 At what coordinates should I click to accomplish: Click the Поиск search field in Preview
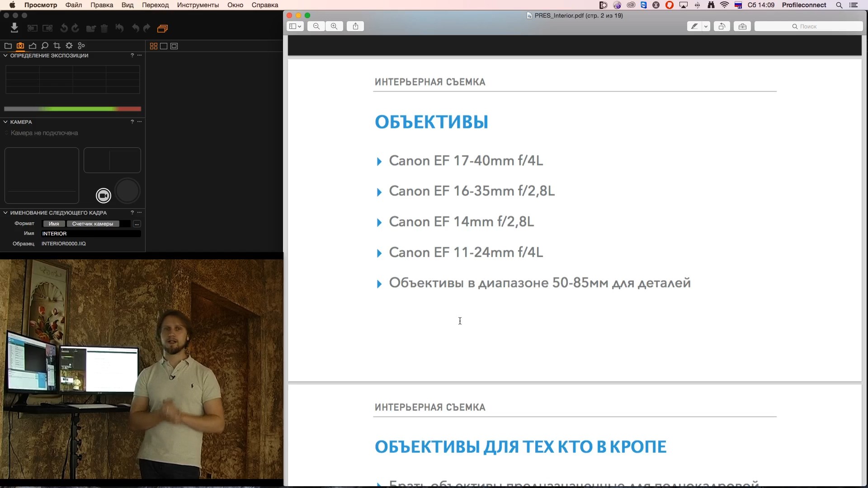click(808, 26)
